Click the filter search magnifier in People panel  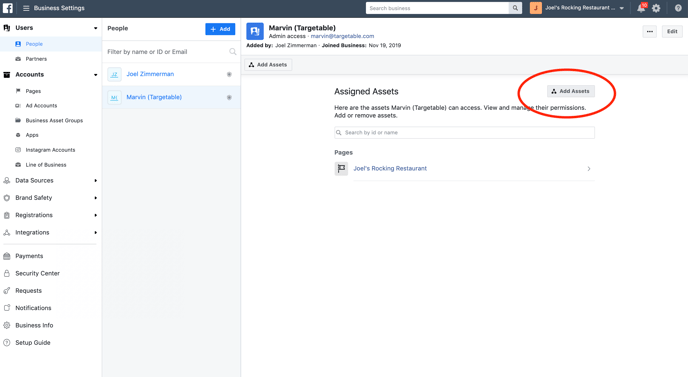coord(233,52)
